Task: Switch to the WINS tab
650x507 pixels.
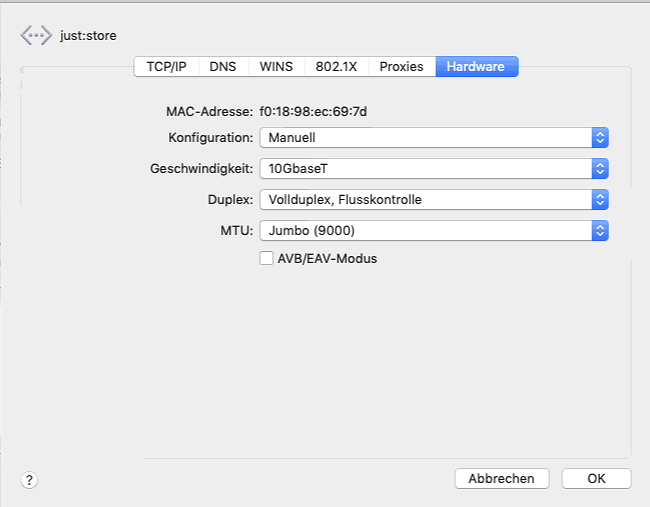Action: pos(276,66)
